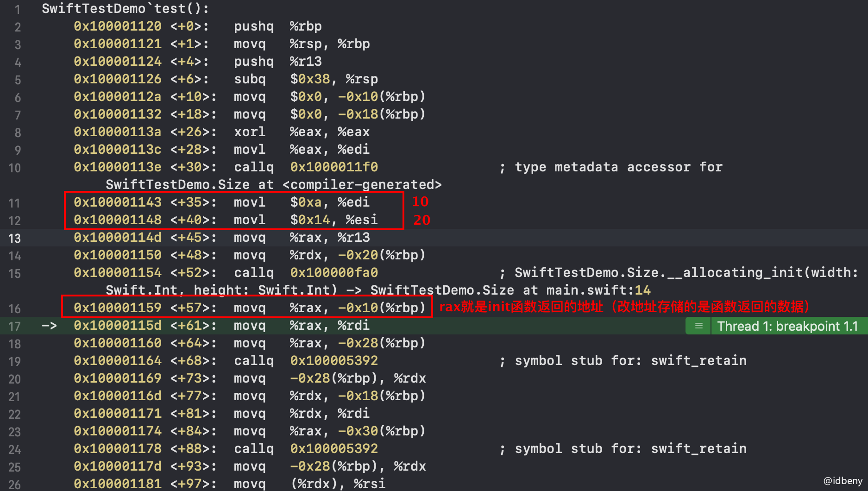Click the program counter arrow at line 17
The image size is (868, 491).
[x=49, y=326]
